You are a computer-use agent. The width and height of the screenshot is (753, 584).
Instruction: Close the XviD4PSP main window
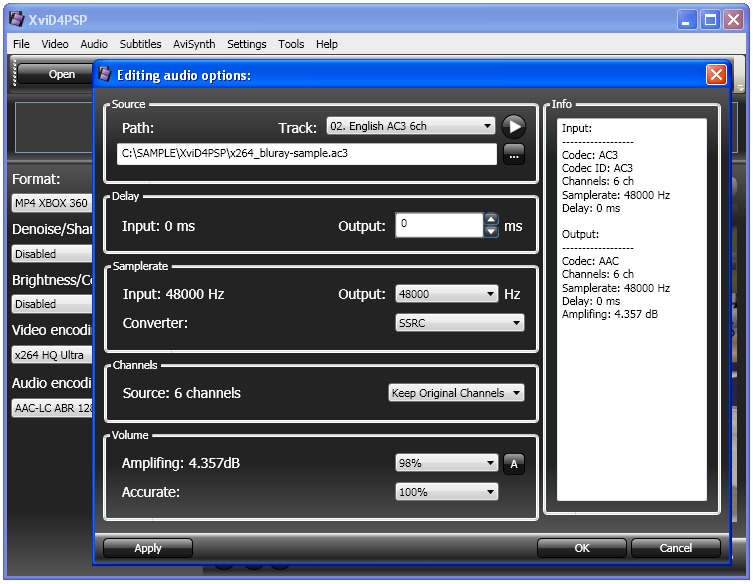pos(733,20)
